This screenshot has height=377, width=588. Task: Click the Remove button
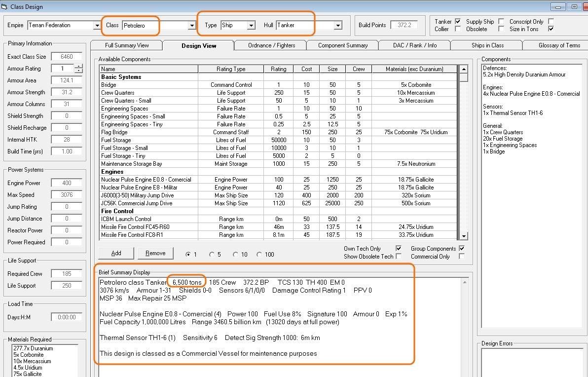click(x=155, y=253)
